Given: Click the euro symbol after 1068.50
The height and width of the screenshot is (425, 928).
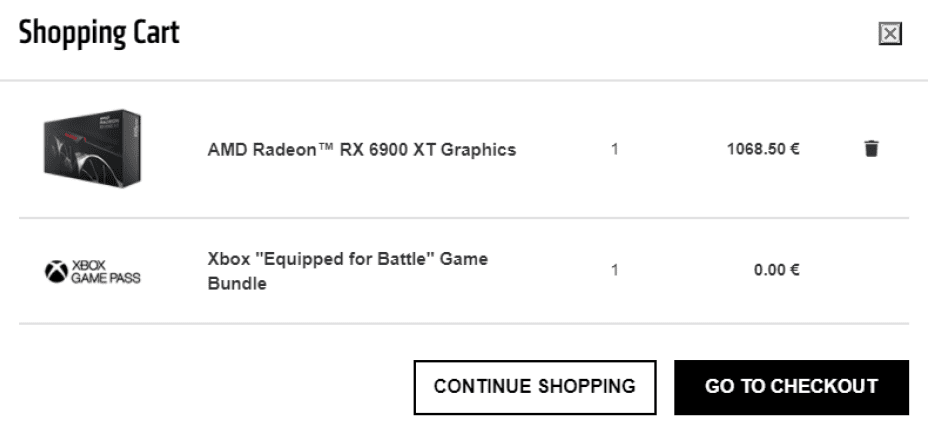Looking at the screenshot, I should click(x=794, y=150).
